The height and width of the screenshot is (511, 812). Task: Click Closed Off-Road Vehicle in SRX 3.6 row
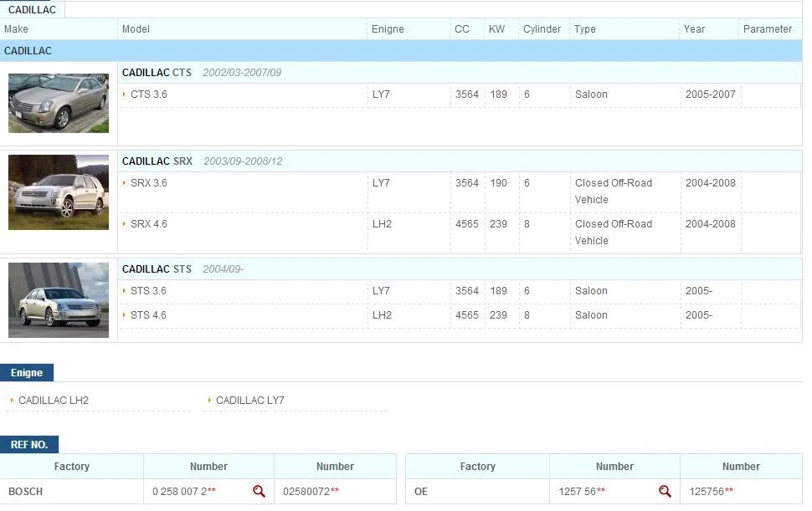click(x=614, y=192)
